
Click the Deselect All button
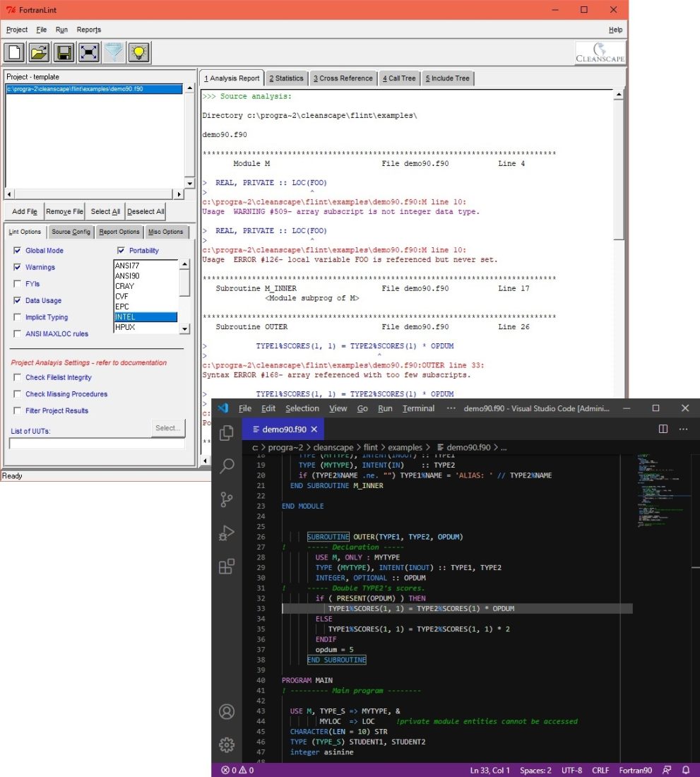(145, 212)
